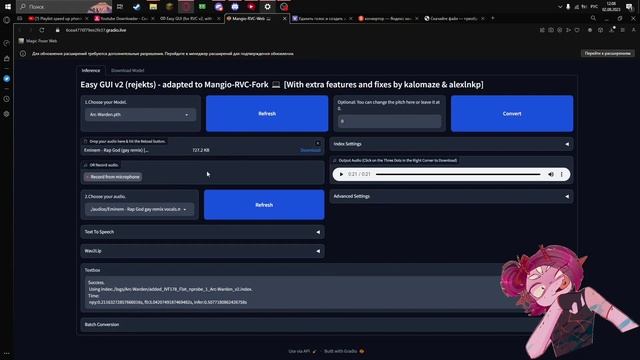Click the РУС language indicator
The image size is (640, 360).
(x=594, y=7)
